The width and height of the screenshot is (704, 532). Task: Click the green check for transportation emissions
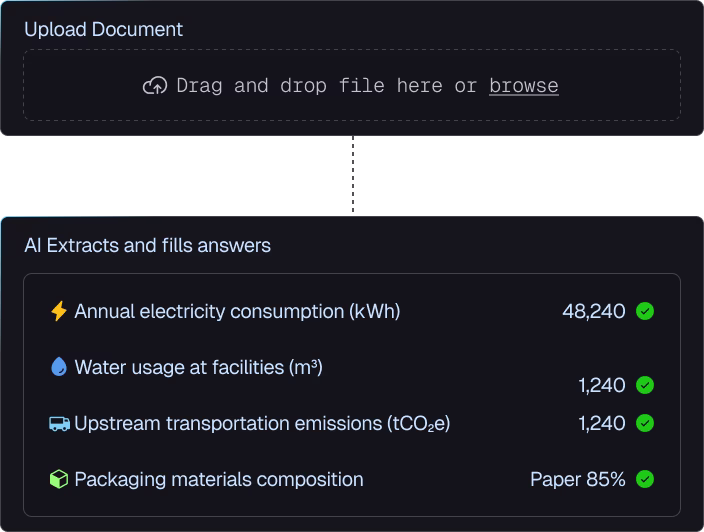click(x=645, y=423)
